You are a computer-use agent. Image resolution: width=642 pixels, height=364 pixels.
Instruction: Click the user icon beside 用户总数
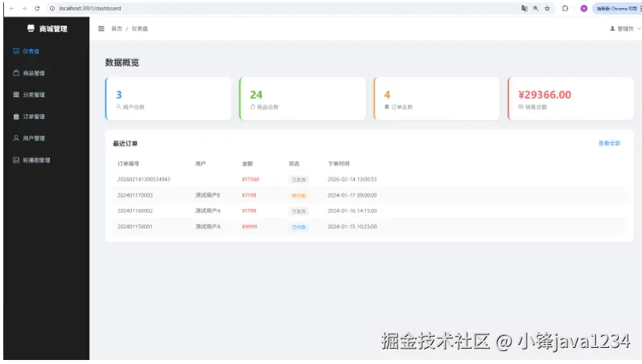[x=118, y=107]
